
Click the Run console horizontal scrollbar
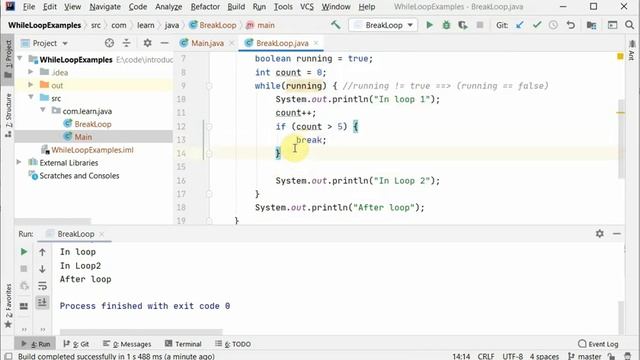[x=141, y=331]
